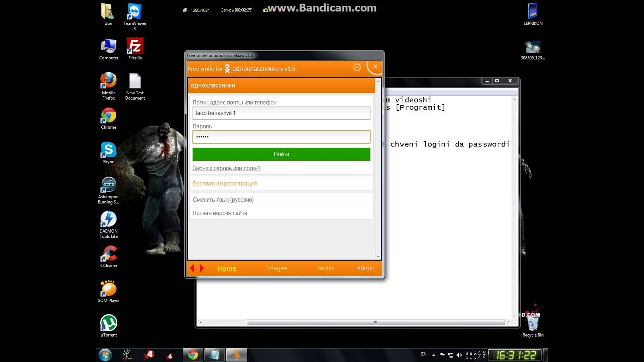644x362 pixels.
Task: Open the Забыли пароль или логин link
Action: [226, 168]
